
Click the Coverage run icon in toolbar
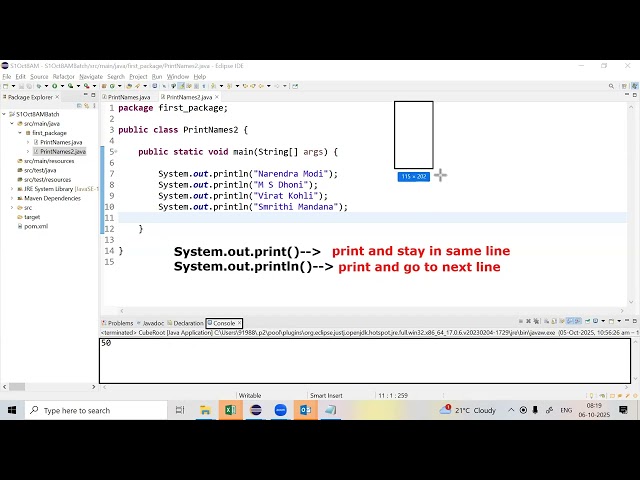(x=71, y=86)
